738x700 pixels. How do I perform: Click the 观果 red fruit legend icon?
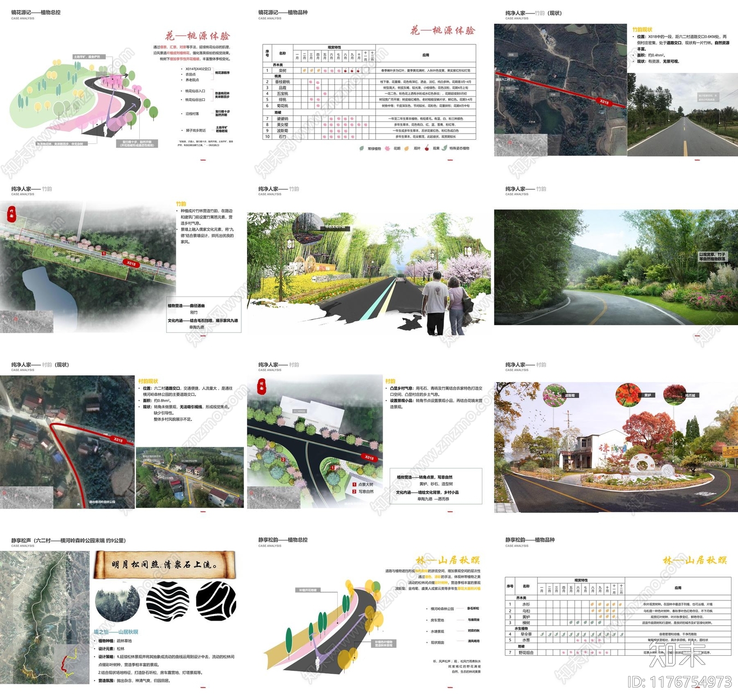click(x=427, y=149)
